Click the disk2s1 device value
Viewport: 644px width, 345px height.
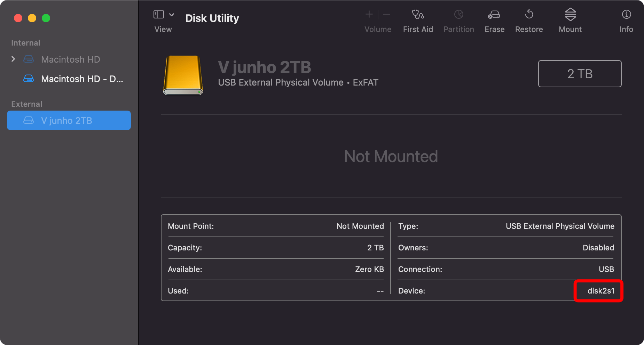pos(601,291)
